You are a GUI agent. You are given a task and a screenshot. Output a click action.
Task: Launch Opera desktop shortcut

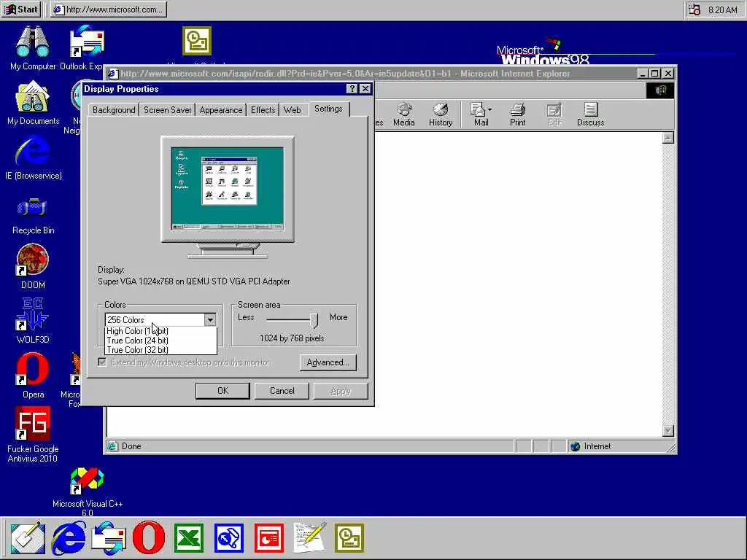(32, 376)
